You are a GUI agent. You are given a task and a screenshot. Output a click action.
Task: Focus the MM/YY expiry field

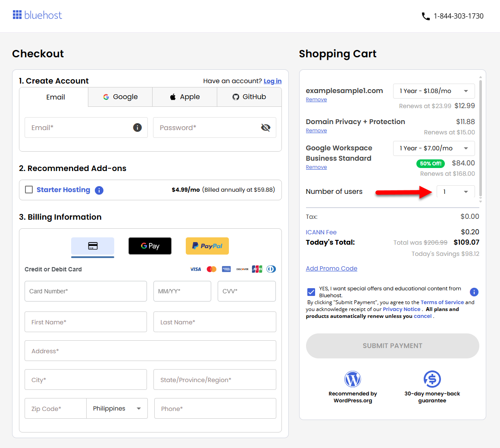(x=182, y=291)
